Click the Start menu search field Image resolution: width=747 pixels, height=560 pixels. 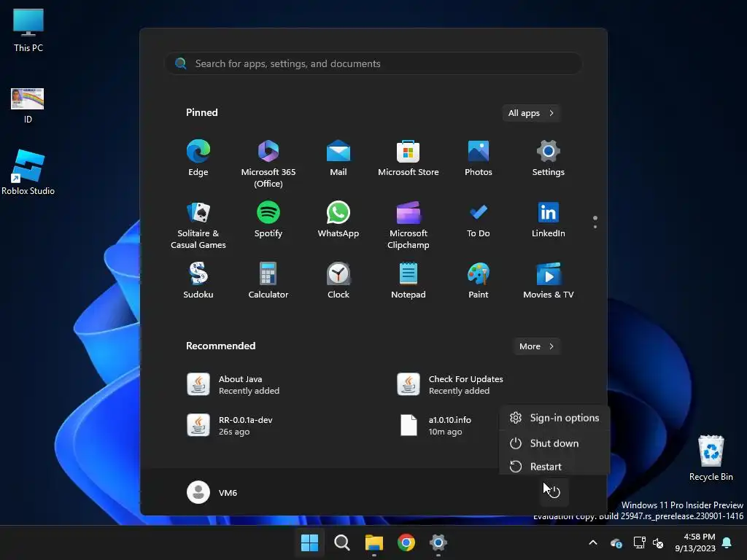[x=373, y=63]
